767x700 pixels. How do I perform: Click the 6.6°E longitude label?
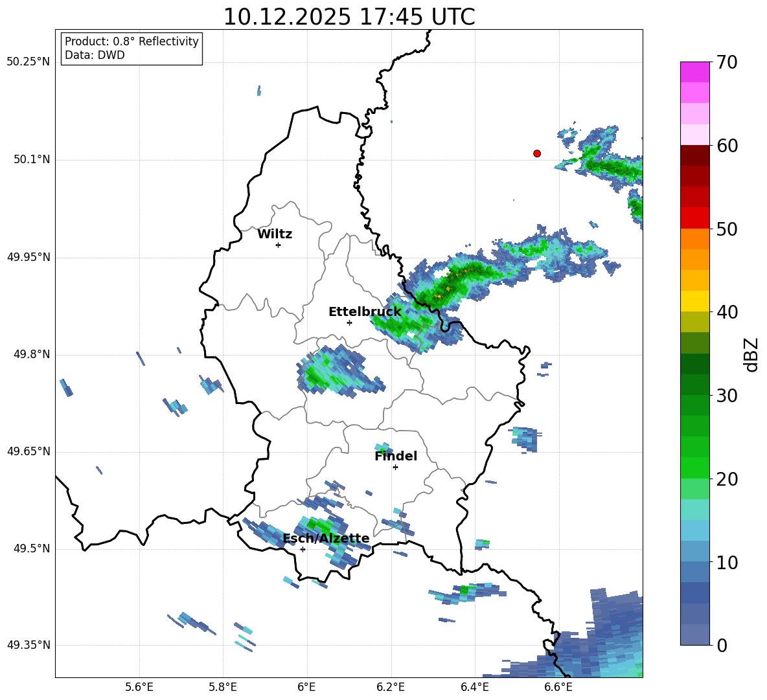coord(558,688)
